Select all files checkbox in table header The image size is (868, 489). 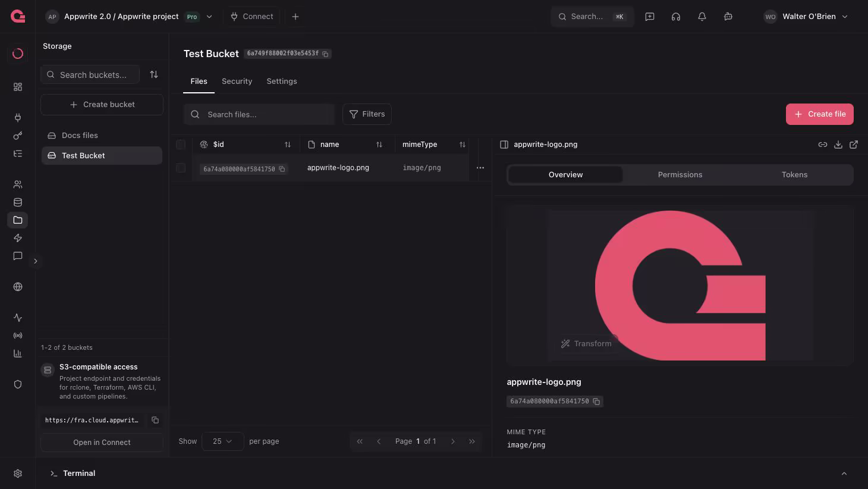tap(181, 145)
